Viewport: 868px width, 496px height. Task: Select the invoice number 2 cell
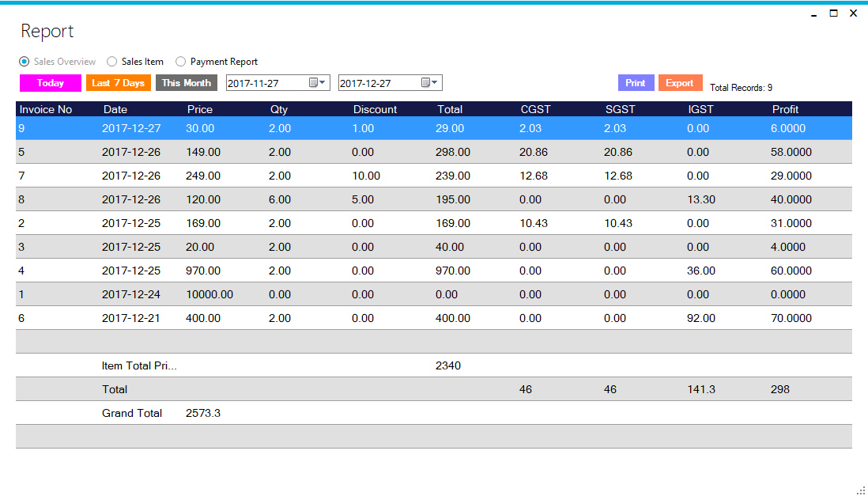pos(21,223)
